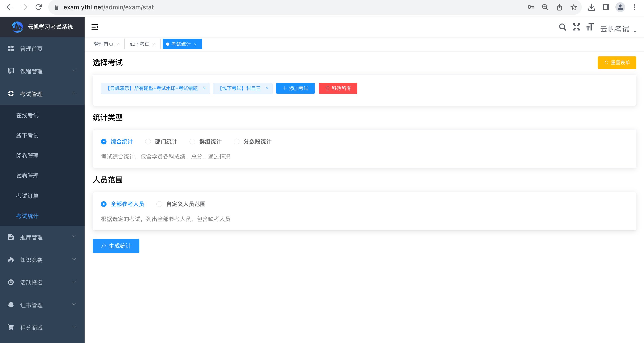Viewport: 644px width, 343px height.
Task: Click the 添加考试 button
Action: click(295, 88)
